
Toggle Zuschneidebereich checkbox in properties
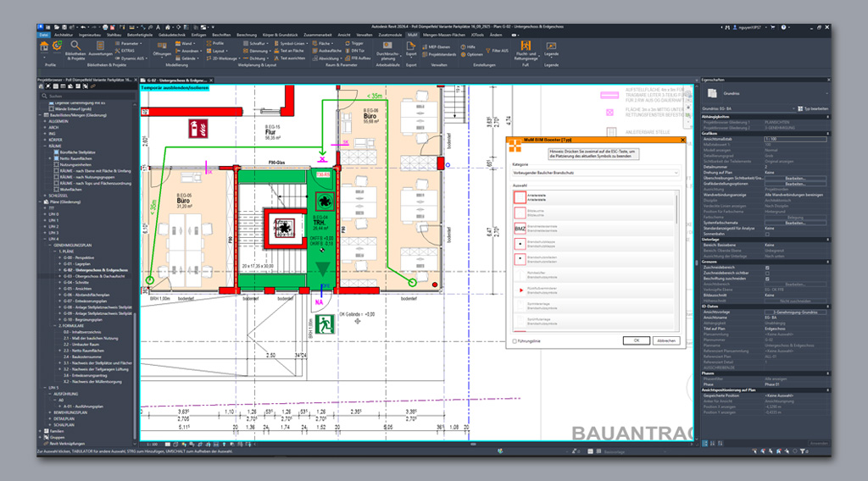point(767,268)
